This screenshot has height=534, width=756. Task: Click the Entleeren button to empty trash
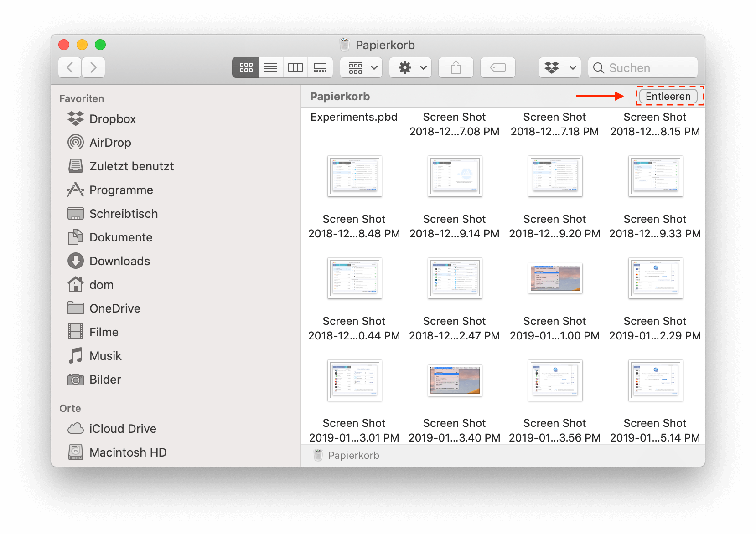point(668,96)
